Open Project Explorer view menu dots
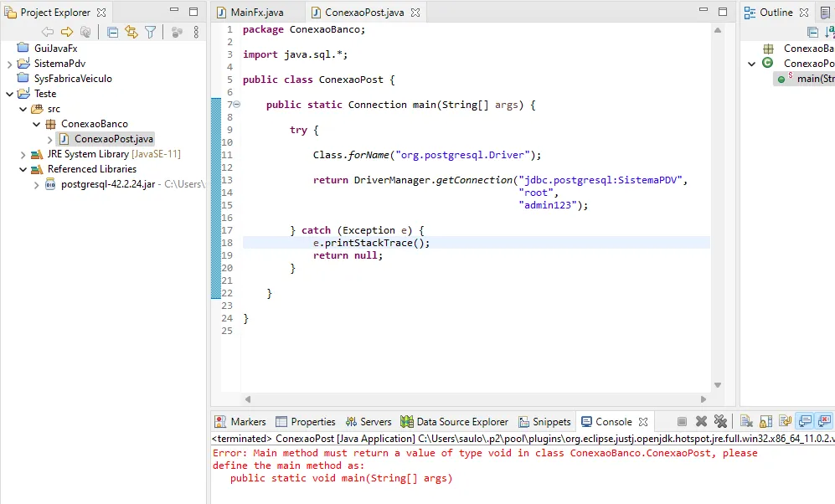835x504 pixels. coord(196,33)
